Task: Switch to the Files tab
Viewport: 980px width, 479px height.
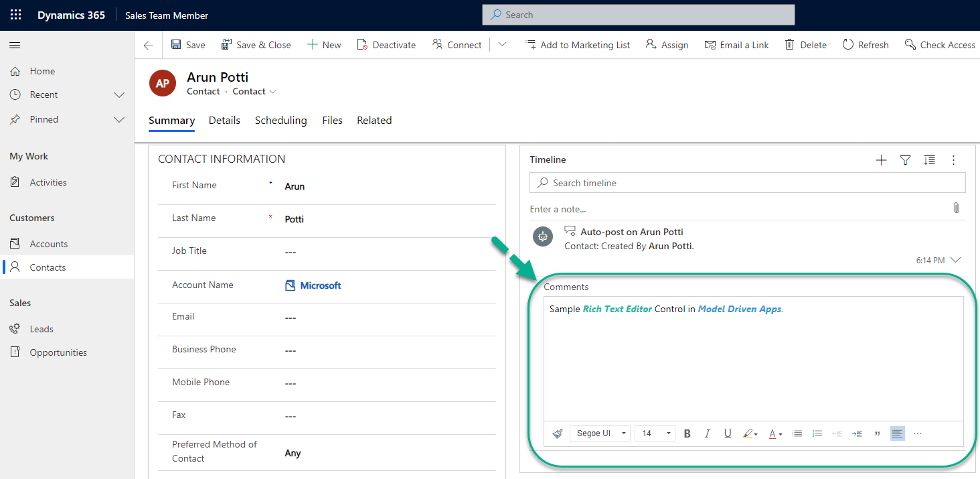Action: [x=332, y=121]
